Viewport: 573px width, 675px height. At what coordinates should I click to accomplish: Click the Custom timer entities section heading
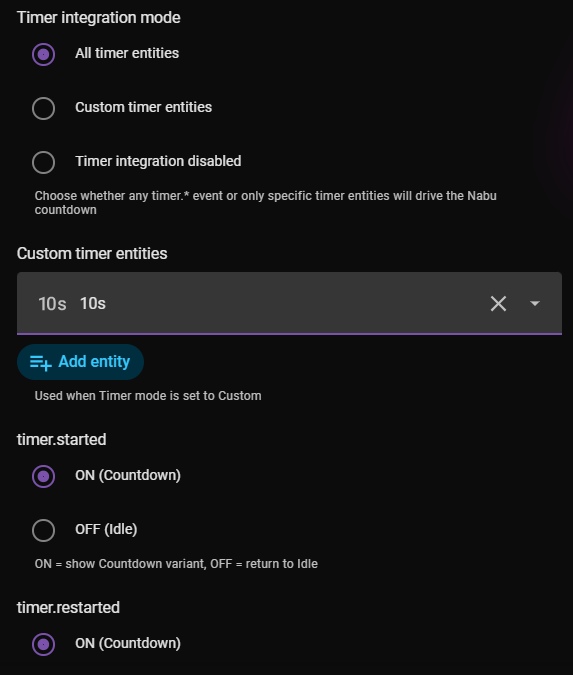click(92, 254)
